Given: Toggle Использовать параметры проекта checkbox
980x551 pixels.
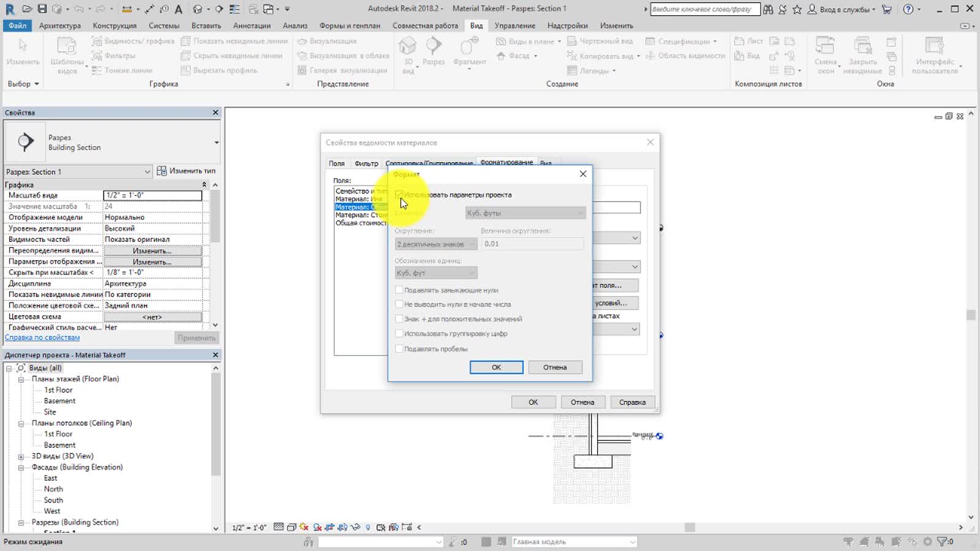Looking at the screenshot, I should [399, 195].
